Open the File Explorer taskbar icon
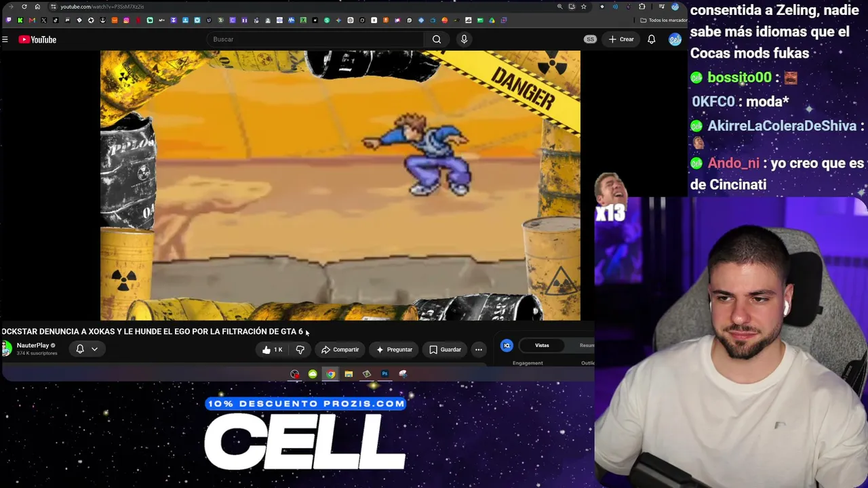Image resolution: width=868 pixels, height=488 pixels. pyautogui.click(x=349, y=374)
